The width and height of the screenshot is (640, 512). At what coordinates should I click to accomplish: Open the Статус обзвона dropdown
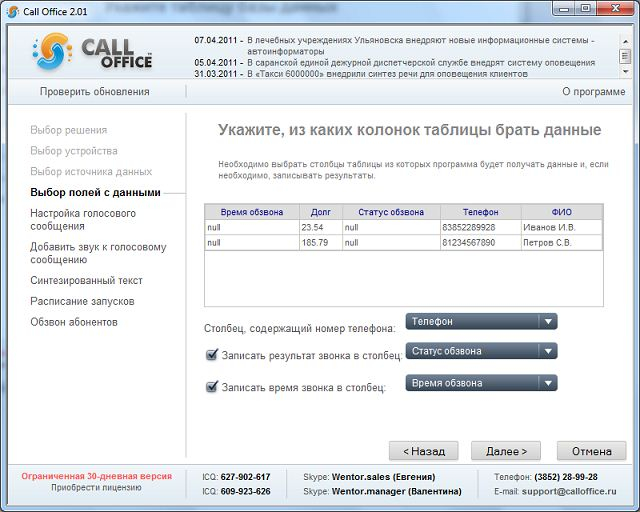tap(481, 351)
